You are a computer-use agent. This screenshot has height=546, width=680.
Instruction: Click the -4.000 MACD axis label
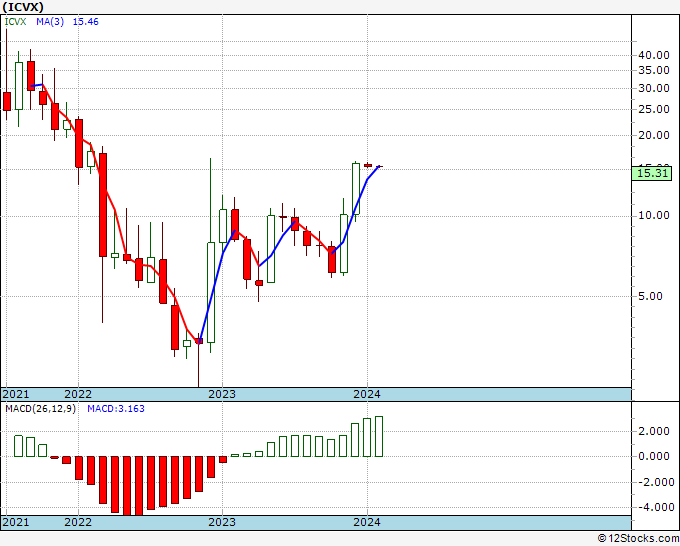(x=655, y=507)
